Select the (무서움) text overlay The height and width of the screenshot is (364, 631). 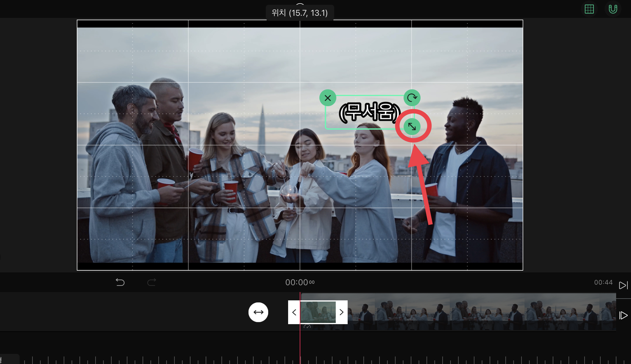[369, 113]
